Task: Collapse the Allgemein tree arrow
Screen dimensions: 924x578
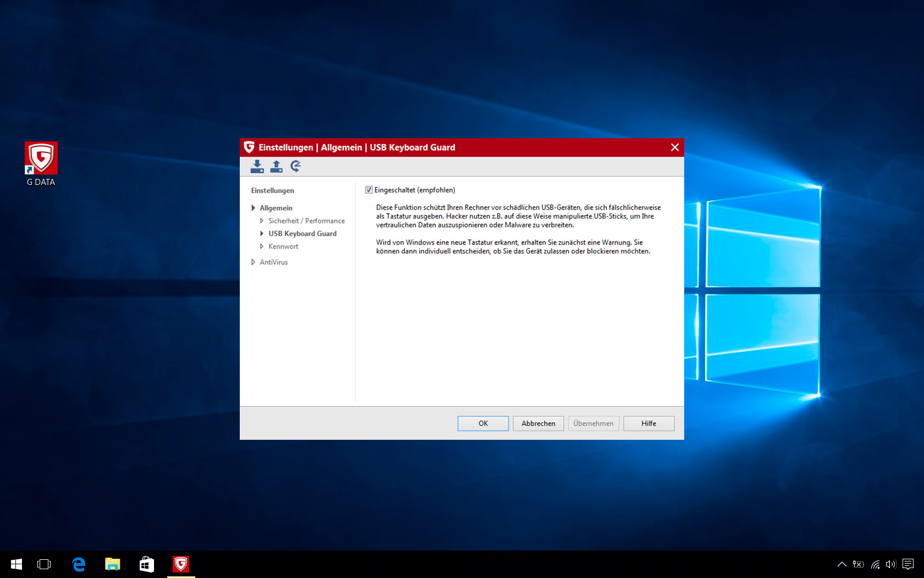Action: click(253, 208)
